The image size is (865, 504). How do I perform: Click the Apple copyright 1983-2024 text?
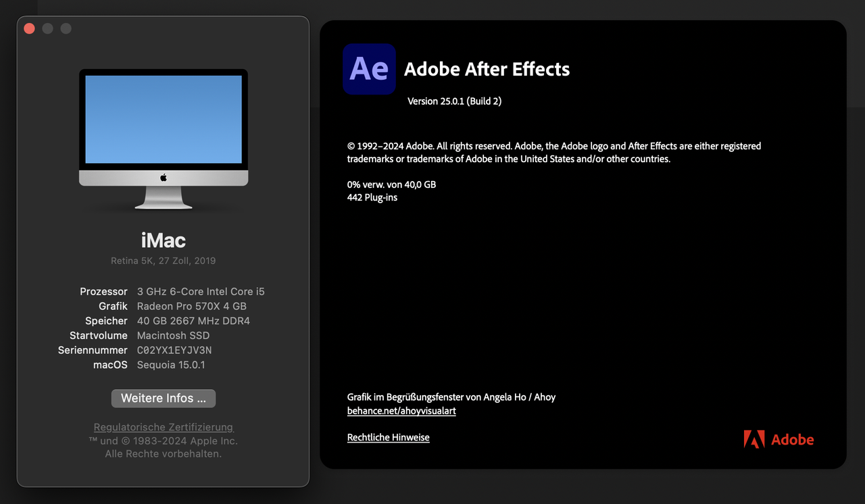coord(164,441)
